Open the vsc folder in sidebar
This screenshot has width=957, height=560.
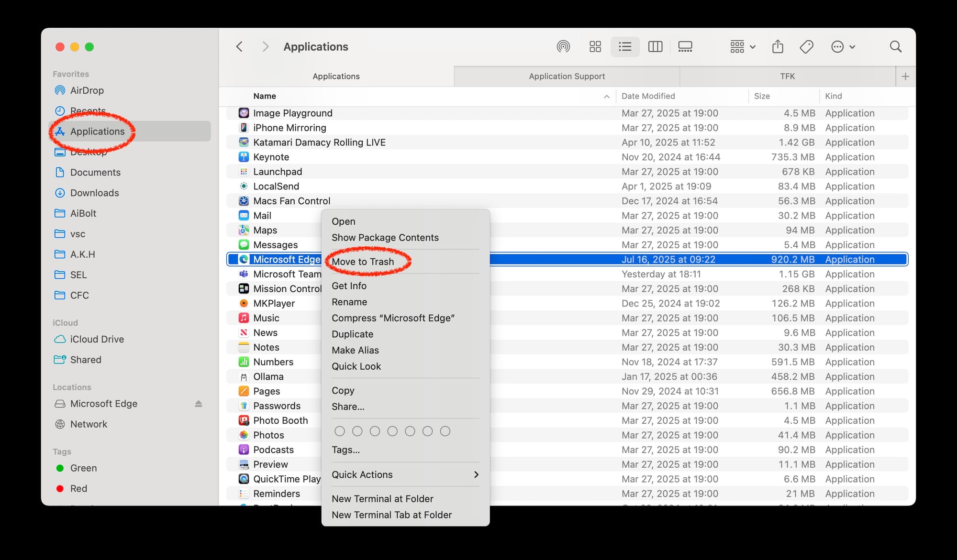[78, 234]
